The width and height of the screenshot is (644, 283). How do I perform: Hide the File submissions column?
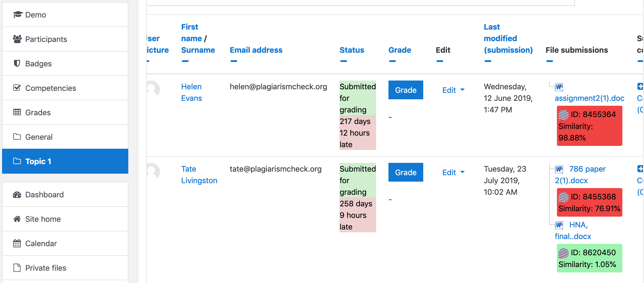click(x=550, y=61)
